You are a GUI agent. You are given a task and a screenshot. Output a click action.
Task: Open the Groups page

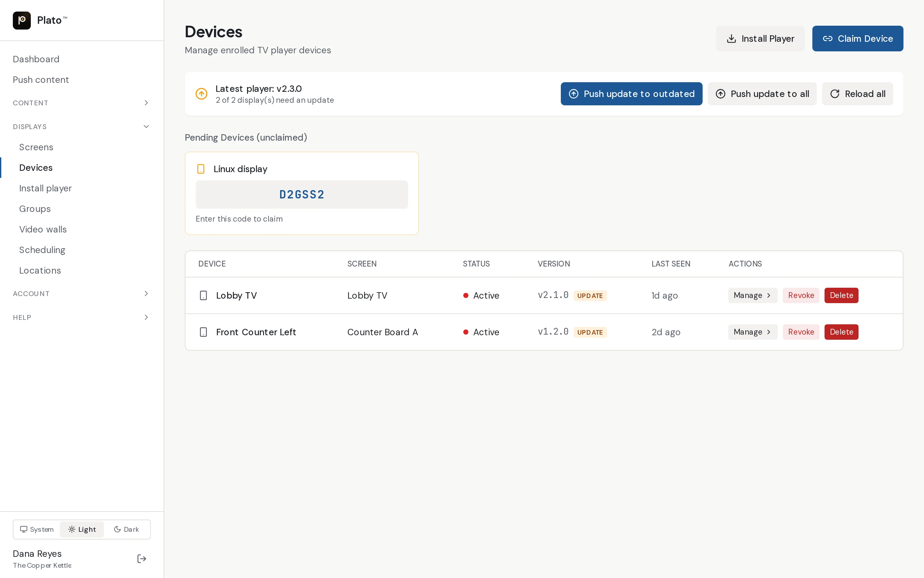tap(82, 209)
